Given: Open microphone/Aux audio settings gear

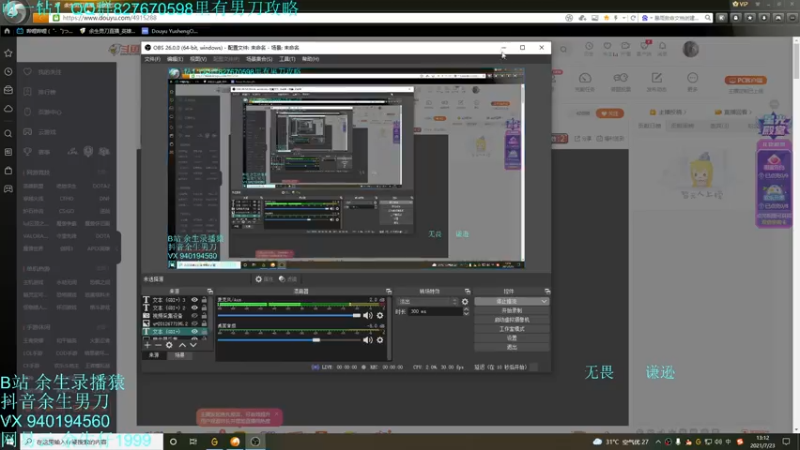Looking at the screenshot, I should coord(380,316).
